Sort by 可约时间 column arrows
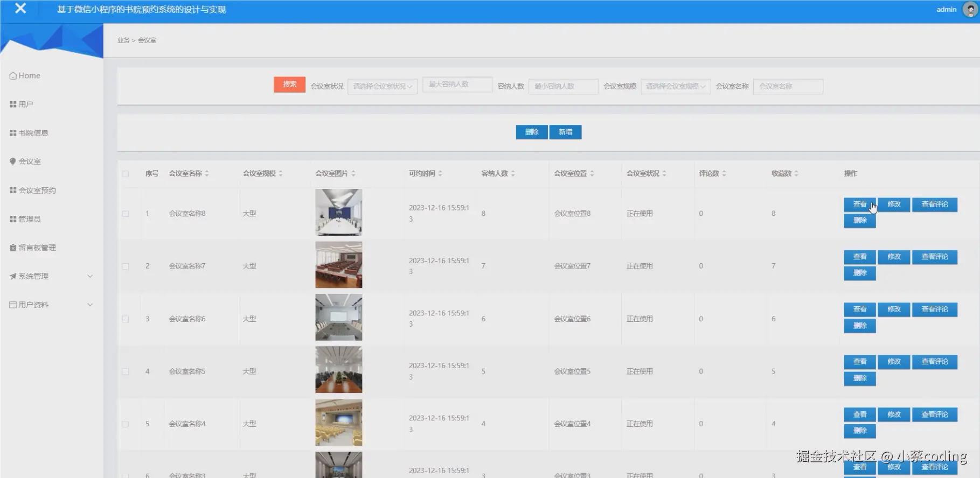The image size is (980, 478). [440, 173]
